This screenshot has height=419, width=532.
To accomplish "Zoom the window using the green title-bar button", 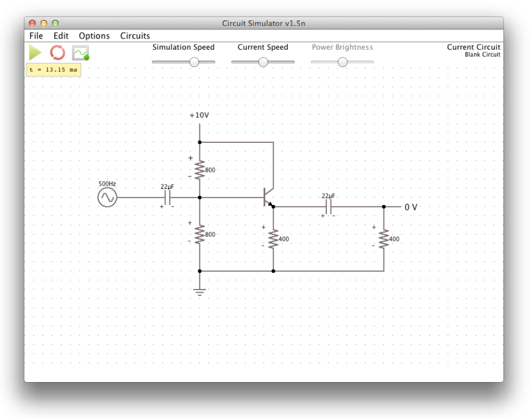I will (55, 23).
